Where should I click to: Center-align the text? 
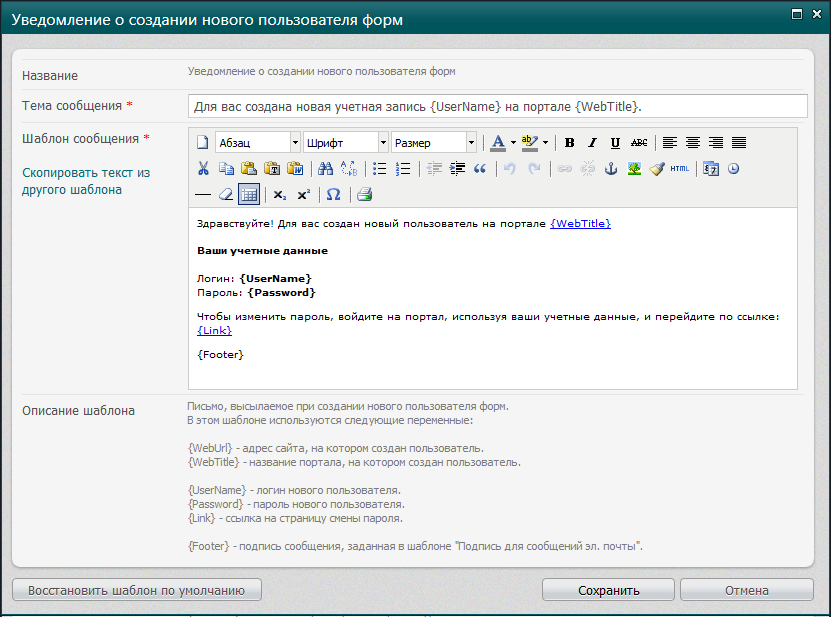[x=693, y=143]
